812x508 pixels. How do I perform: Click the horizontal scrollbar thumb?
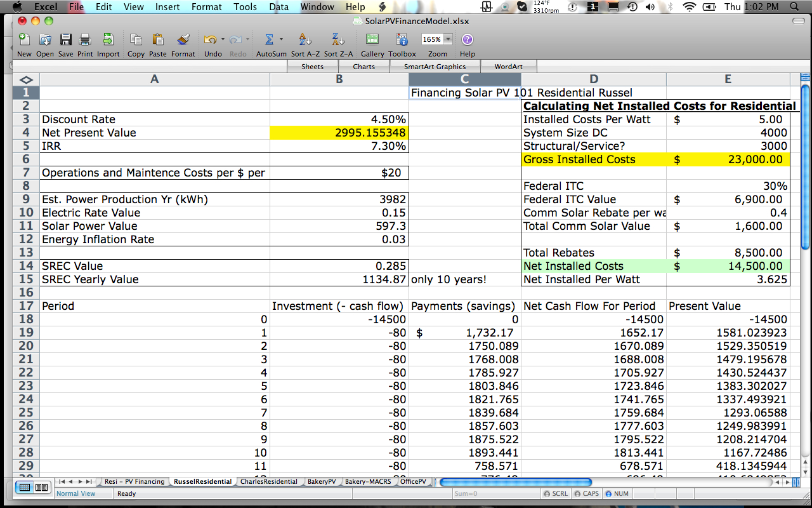pos(515,482)
